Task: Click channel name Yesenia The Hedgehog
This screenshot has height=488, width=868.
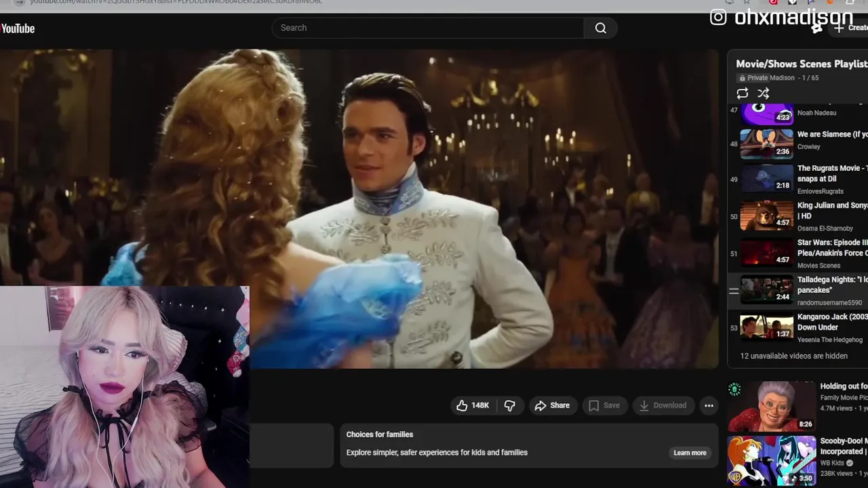Action: pos(829,340)
